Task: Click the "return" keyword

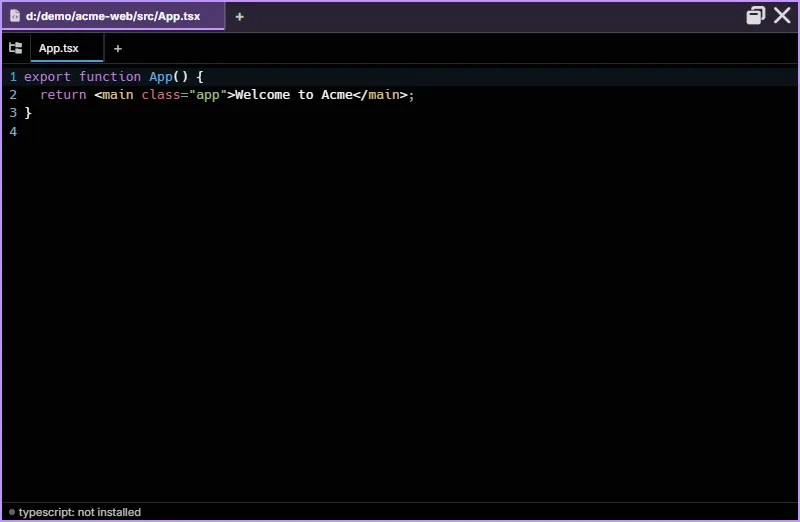Action: pyautogui.click(x=63, y=95)
